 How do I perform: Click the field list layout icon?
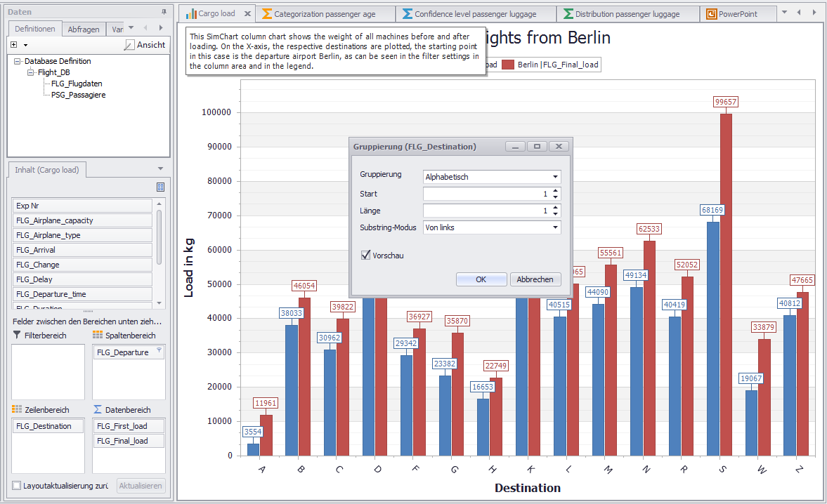pos(160,187)
